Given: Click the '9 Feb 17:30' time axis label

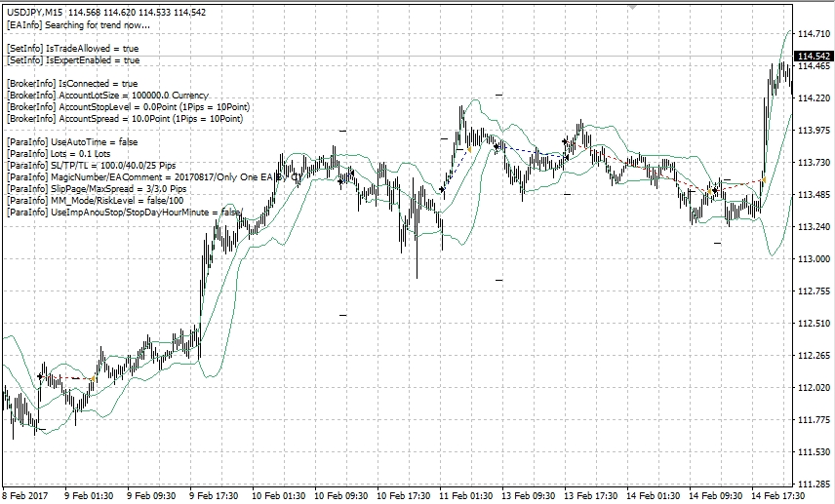Looking at the screenshot, I should [x=214, y=496].
